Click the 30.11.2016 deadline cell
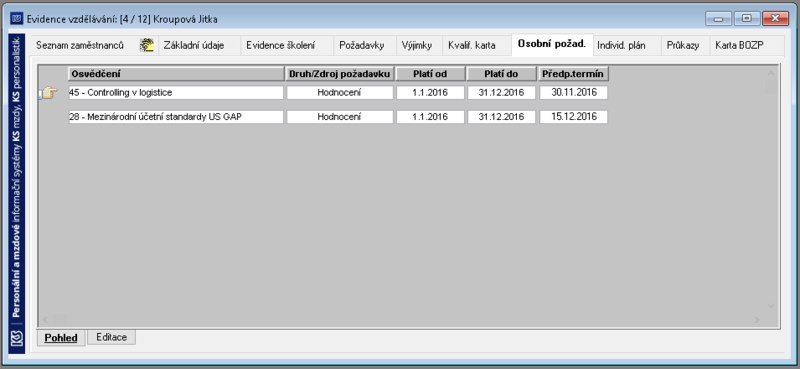This screenshot has height=369, width=800. (573, 92)
